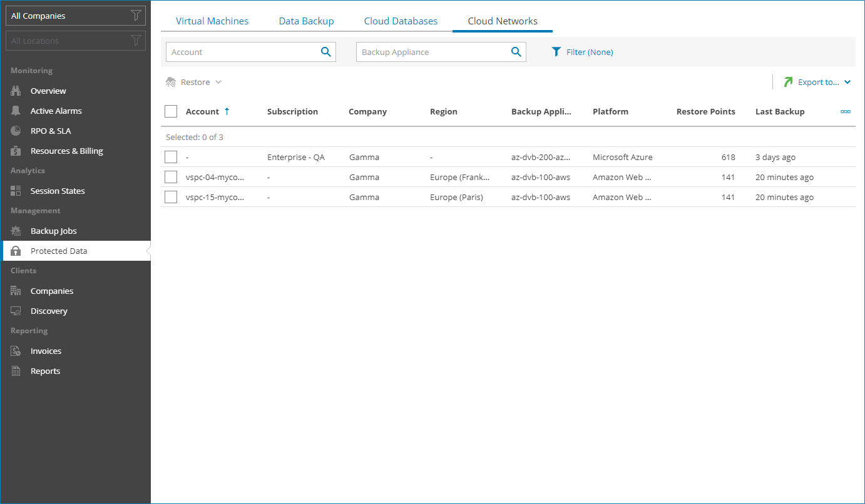Select all rows with the header checkbox
The image size is (865, 504).
click(171, 111)
